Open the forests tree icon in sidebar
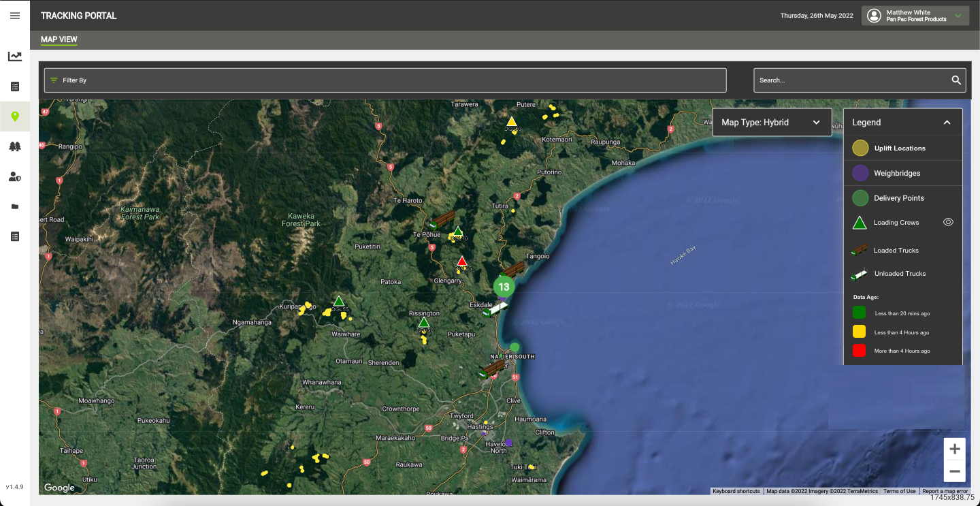The image size is (980, 506). tap(14, 146)
